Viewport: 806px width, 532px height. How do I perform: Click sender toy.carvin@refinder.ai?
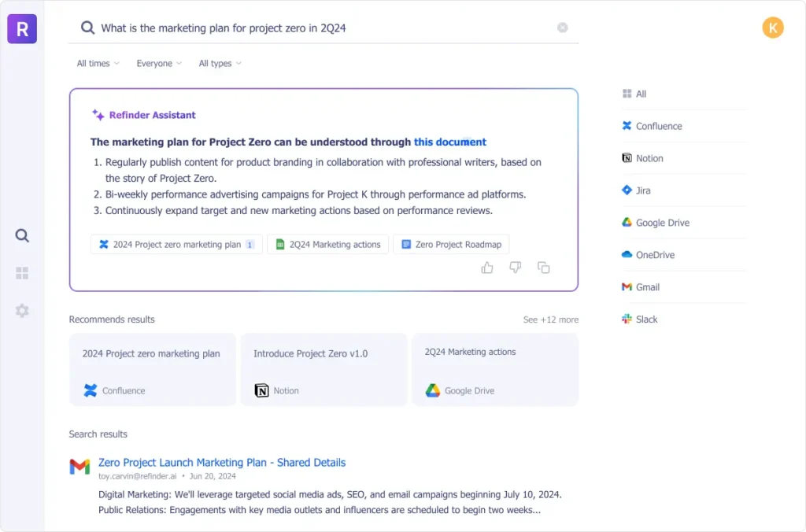[137, 476]
